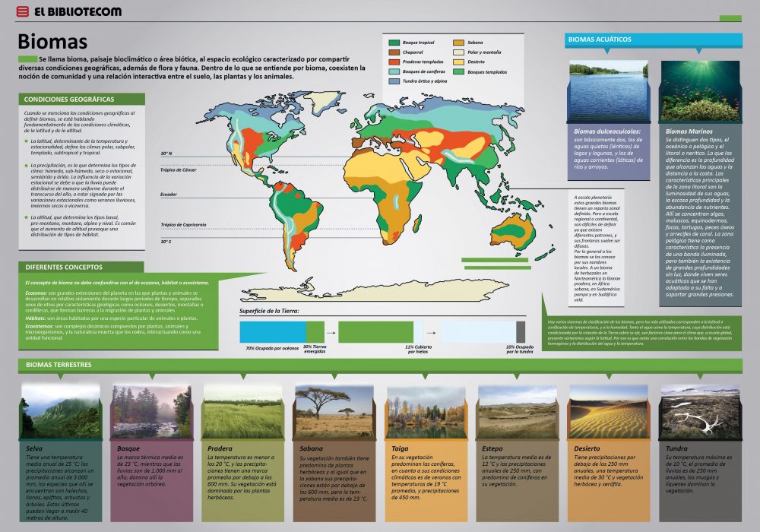
Task: Click the Polar y montaña legend box
Action: [459, 52]
